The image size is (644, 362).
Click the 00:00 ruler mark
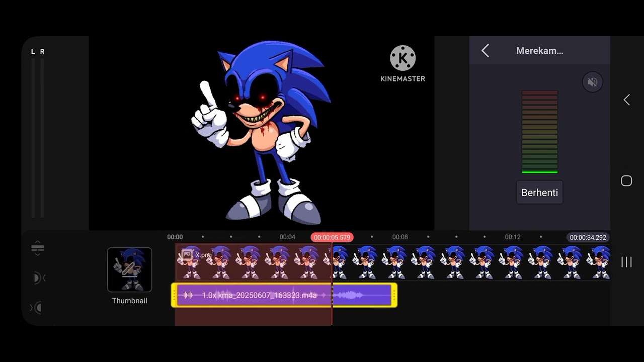[175, 237]
